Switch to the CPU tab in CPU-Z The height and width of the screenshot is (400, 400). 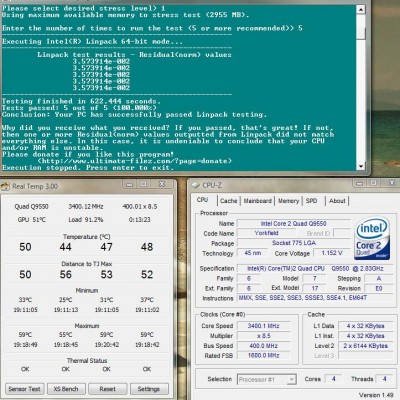[202, 200]
